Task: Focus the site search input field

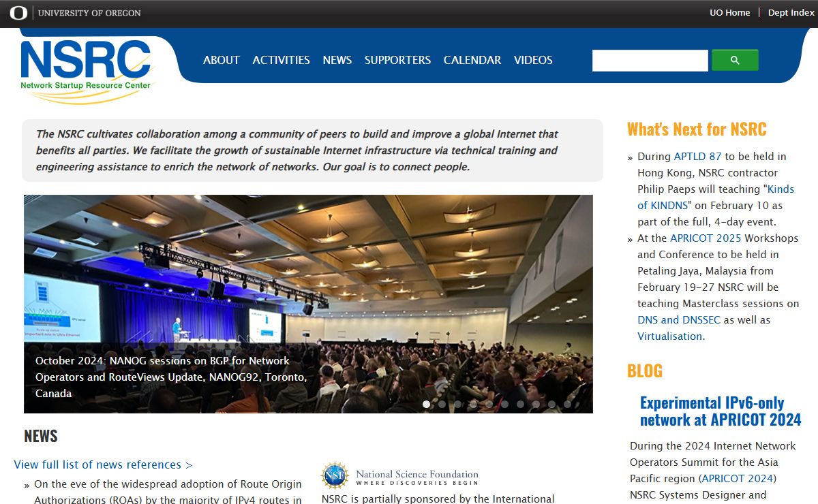Action: tap(650, 61)
